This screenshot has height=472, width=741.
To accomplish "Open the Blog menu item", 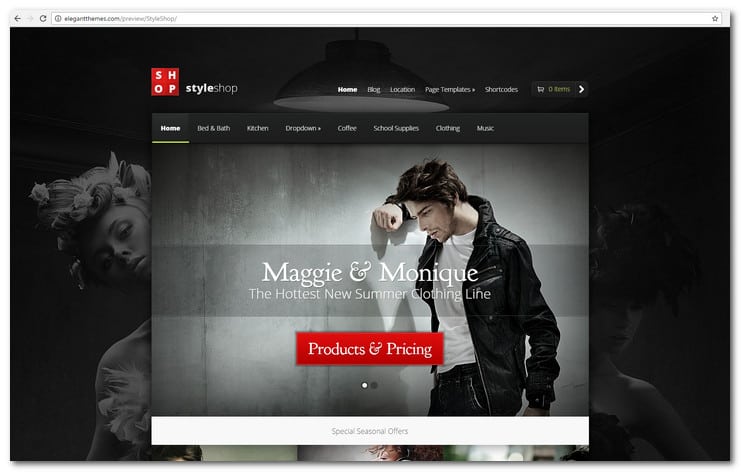I will pos(373,90).
